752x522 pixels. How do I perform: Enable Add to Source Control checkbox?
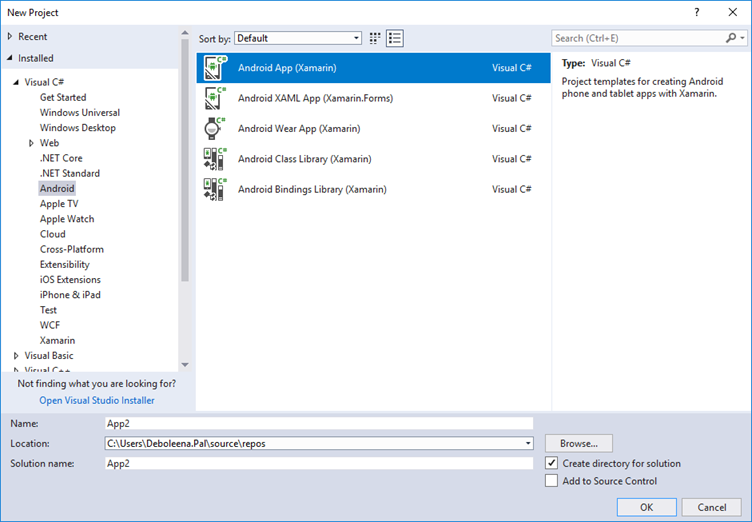[x=552, y=481]
